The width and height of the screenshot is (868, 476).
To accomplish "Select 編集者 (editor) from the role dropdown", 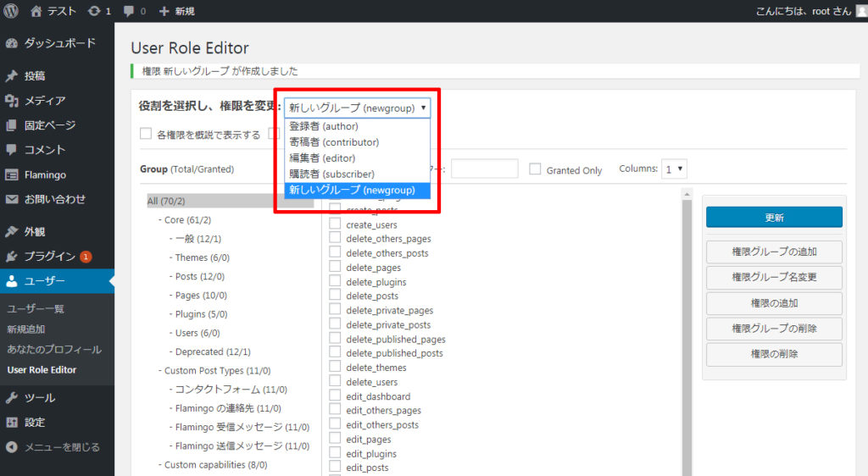I will pos(321,158).
